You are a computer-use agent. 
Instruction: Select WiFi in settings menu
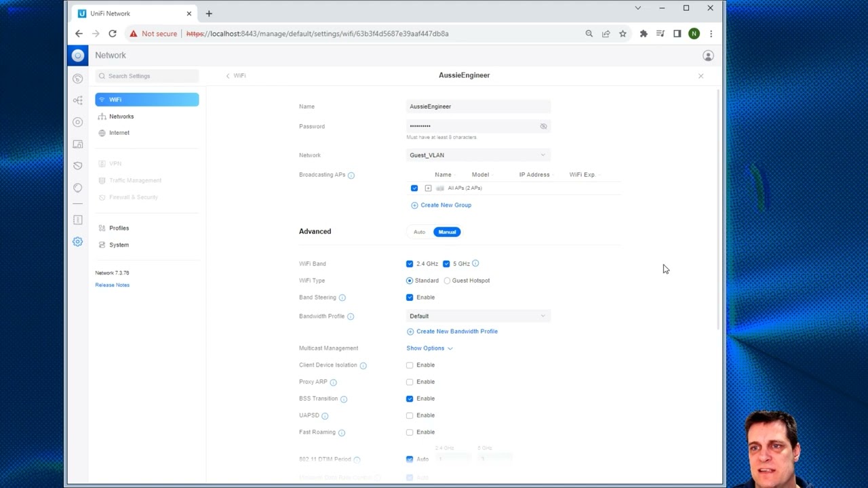click(x=147, y=100)
